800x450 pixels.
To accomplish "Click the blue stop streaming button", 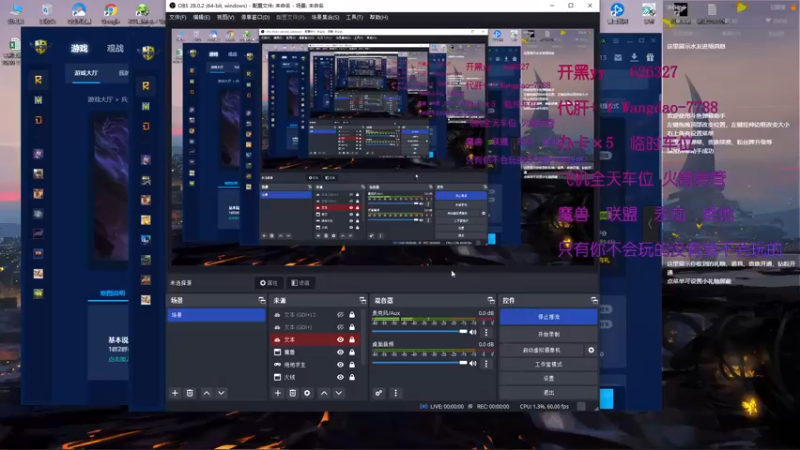I will (x=548, y=317).
